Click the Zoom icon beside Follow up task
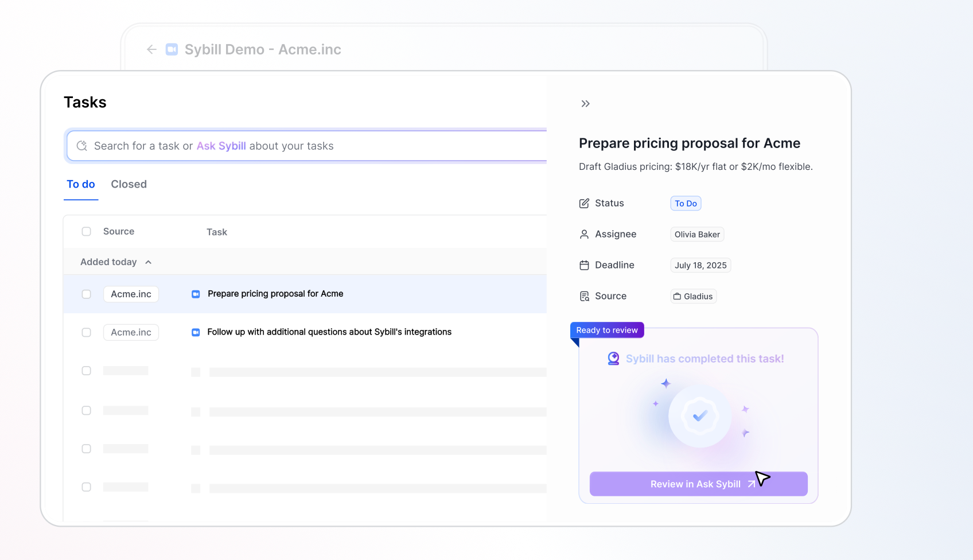This screenshot has height=560, width=973. click(196, 332)
